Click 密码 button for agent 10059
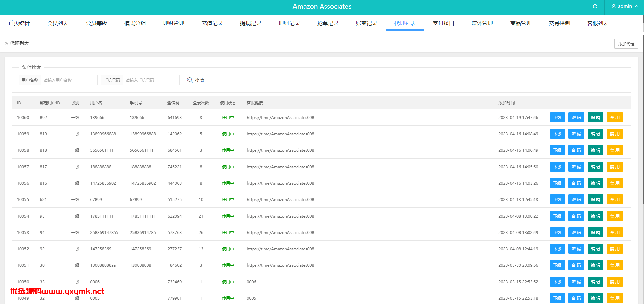The image size is (644, 304). [x=576, y=134]
